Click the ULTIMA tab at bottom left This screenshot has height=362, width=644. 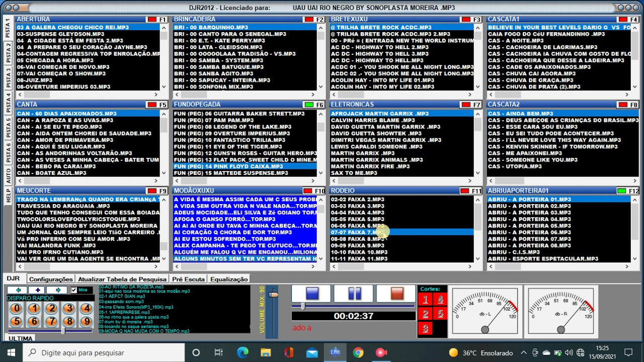click(x=21, y=338)
